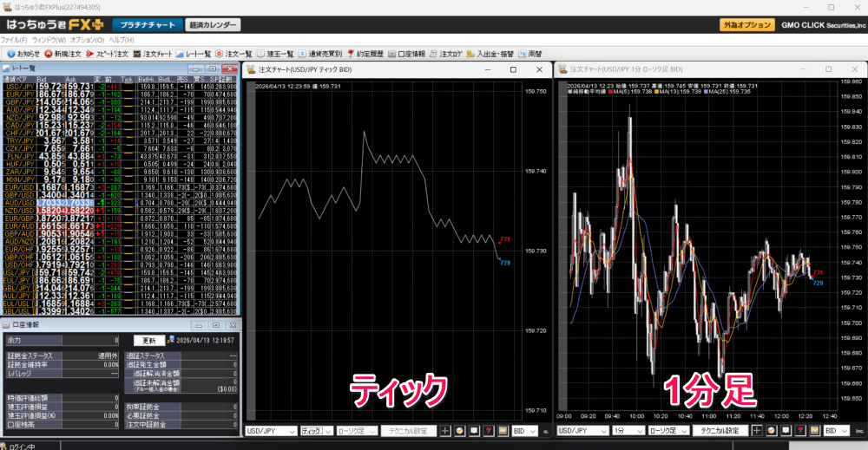Select EUR/USD row in レート一覧

(120, 187)
